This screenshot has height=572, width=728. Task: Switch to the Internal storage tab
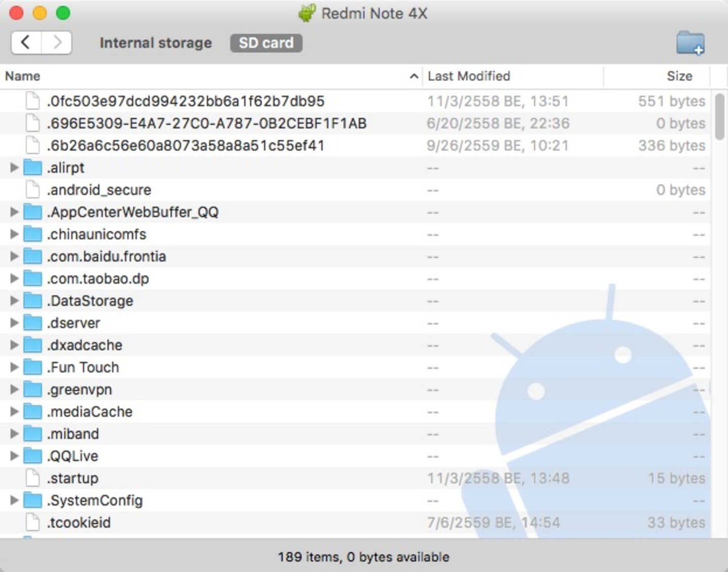click(x=156, y=43)
